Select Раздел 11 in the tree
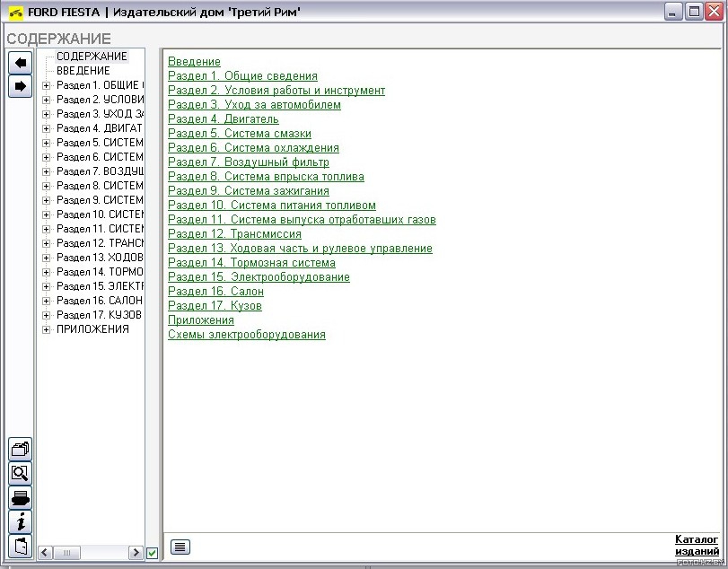The width and height of the screenshot is (728, 569). coord(100,229)
